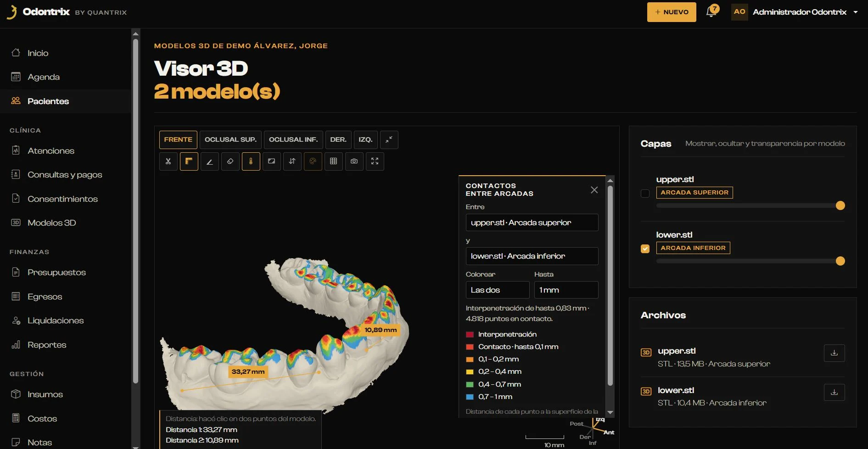Open Notas in the sidebar
Viewport: 868px width, 449px height.
point(66,442)
